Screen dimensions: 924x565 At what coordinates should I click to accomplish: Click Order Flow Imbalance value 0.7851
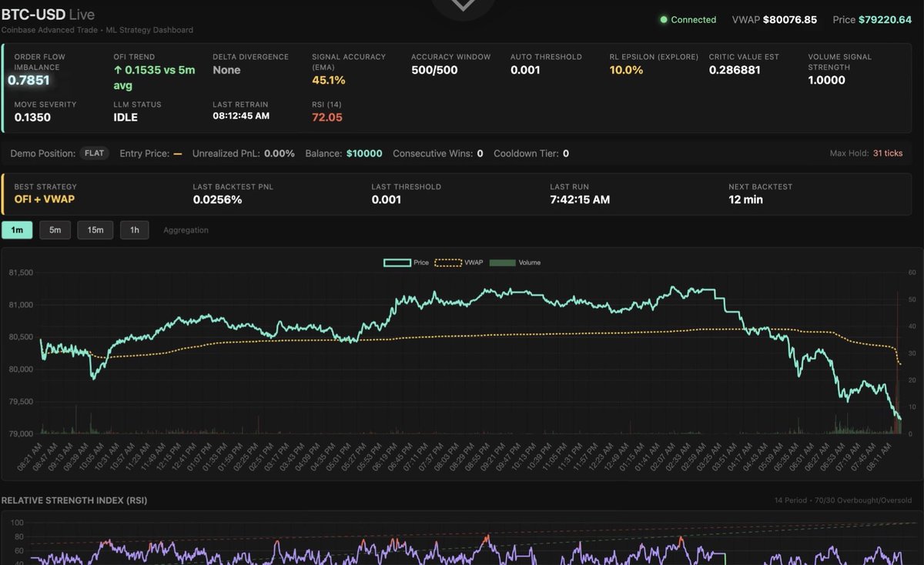pyautogui.click(x=28, y=80)
